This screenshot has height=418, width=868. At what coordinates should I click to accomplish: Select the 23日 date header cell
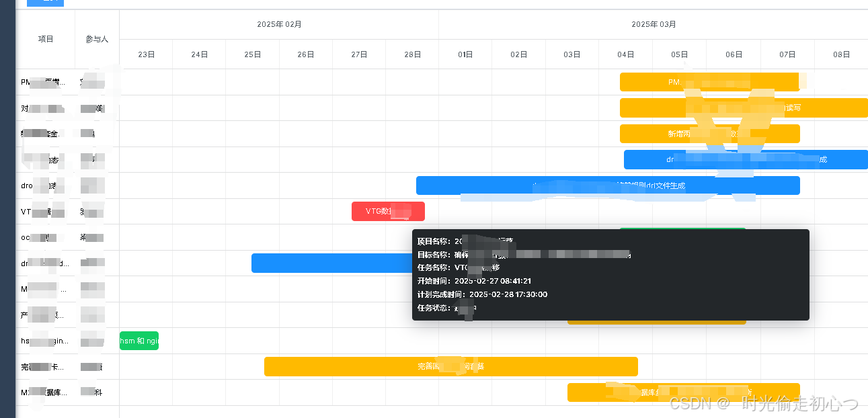[145, 54]
